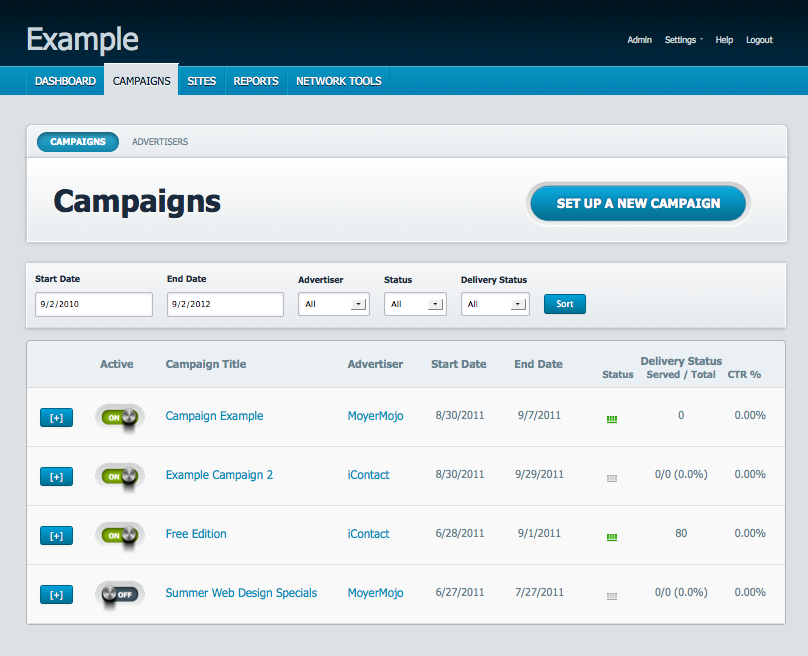Click the Start Date input field
Viewport: 808px width, 656px height.
tap(94, 304)
